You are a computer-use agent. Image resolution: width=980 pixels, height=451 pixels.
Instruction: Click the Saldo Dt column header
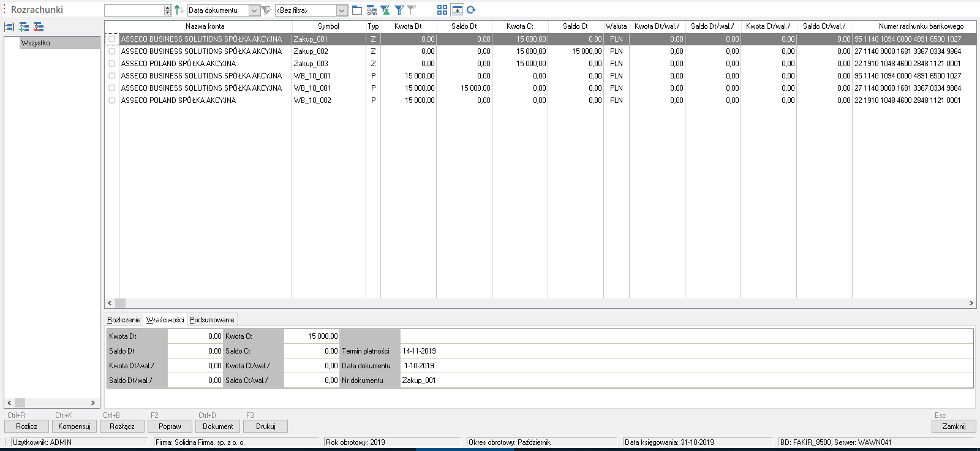464,26
